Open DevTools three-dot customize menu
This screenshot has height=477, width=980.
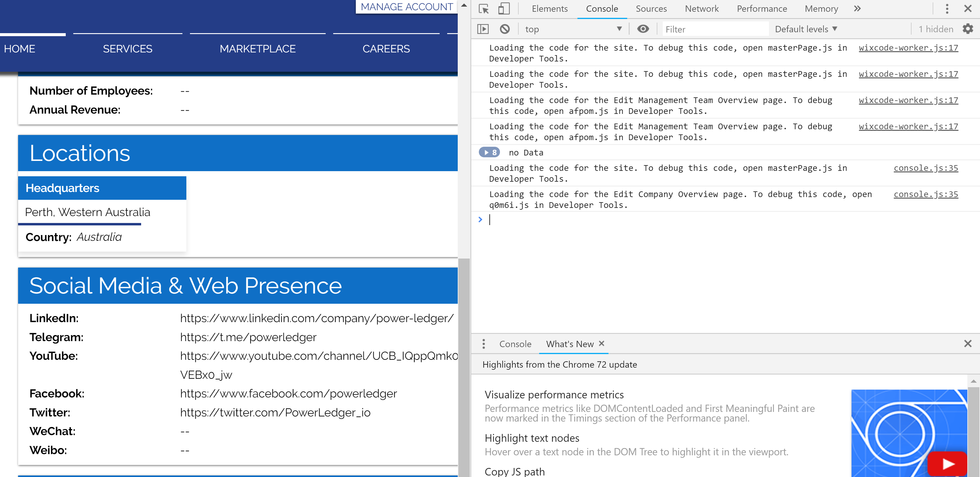click(x=947, y=8)
